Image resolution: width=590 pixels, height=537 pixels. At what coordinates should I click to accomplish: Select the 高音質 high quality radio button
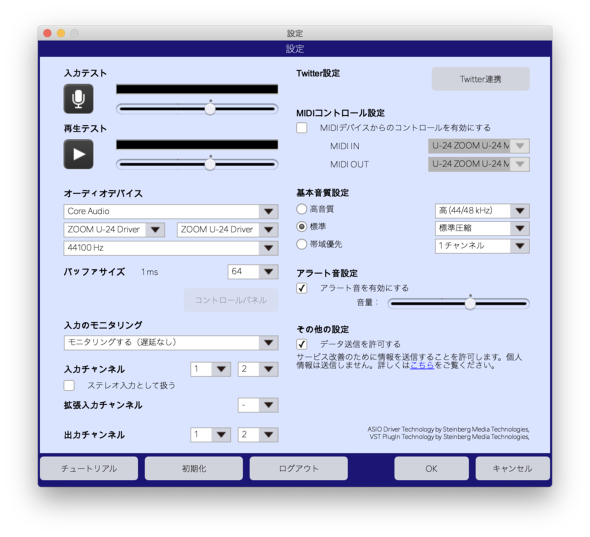point(301,209)
